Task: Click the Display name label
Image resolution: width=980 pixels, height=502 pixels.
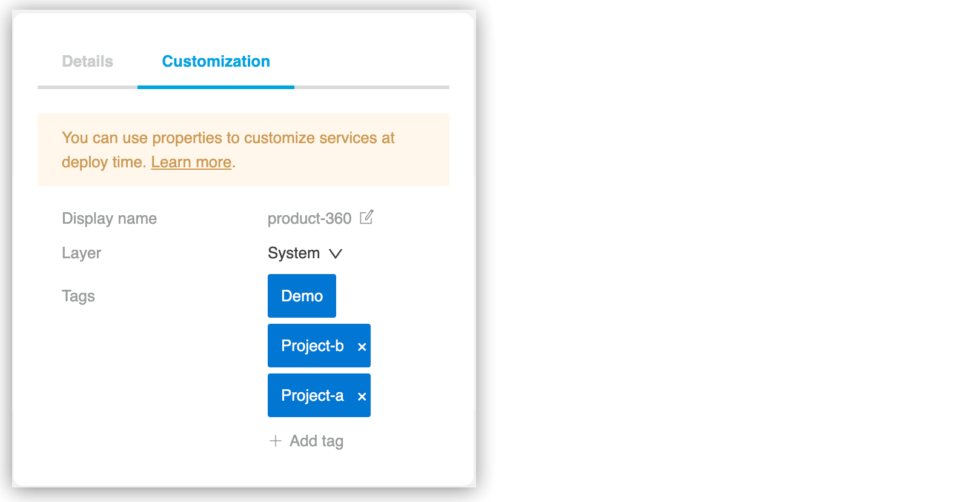Action: pyautogui.click(x=109, y=218)
